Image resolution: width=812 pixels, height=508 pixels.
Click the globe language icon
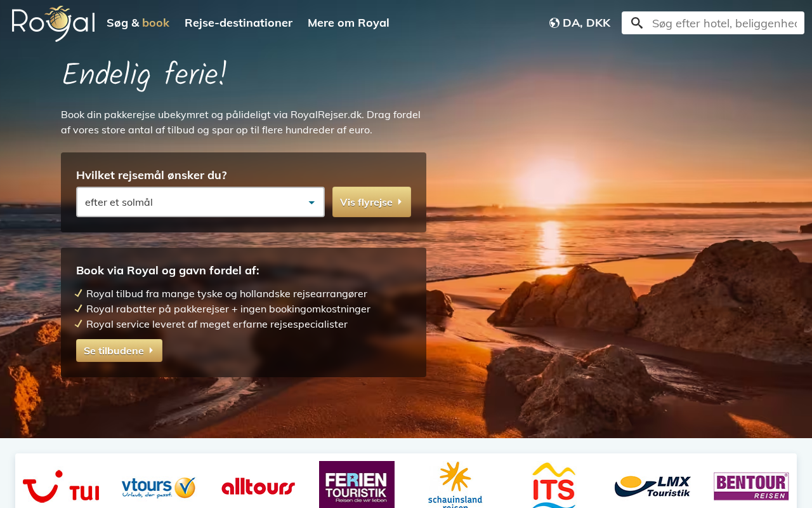pyautogui.click(x=554, y=23)
